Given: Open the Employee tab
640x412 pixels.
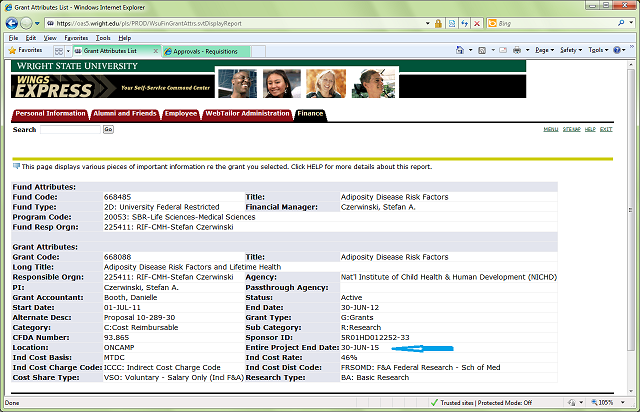Looking at the screenshot, I should 181,114.
